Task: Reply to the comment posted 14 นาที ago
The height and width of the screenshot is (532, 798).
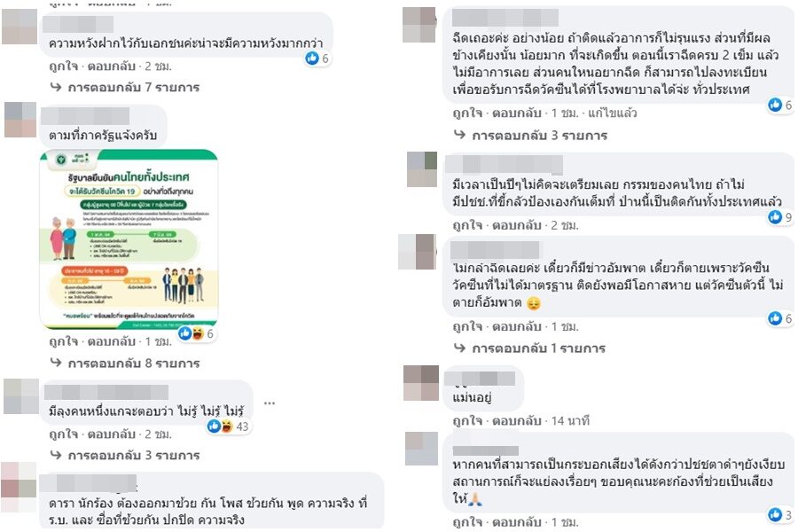Action: 517,421
